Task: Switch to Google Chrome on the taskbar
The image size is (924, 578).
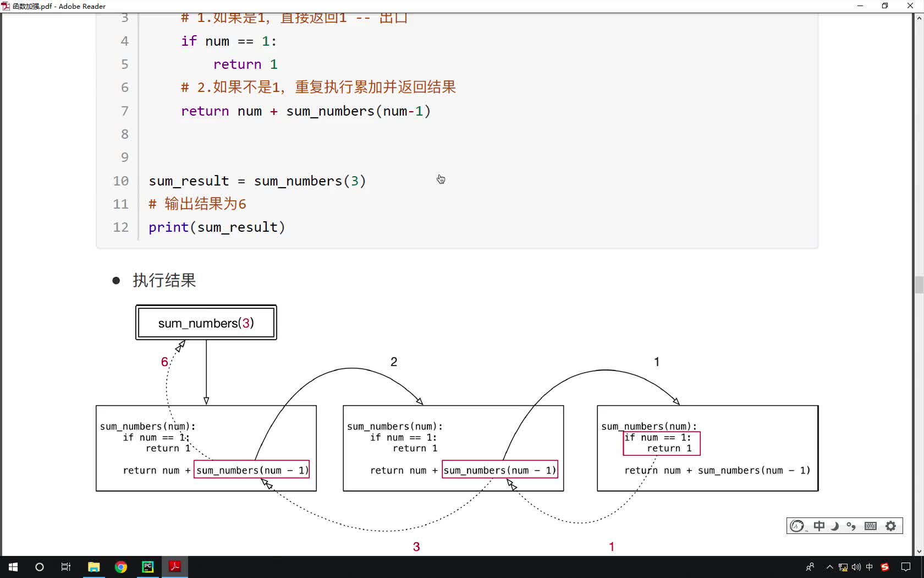Action: (121, 567)
